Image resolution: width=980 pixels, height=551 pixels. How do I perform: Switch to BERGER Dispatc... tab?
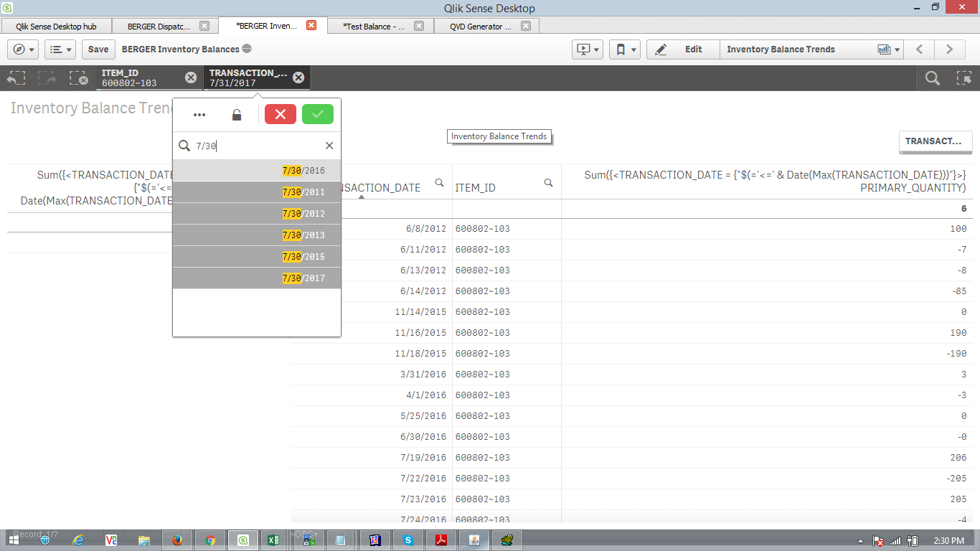tap(159, 26)
